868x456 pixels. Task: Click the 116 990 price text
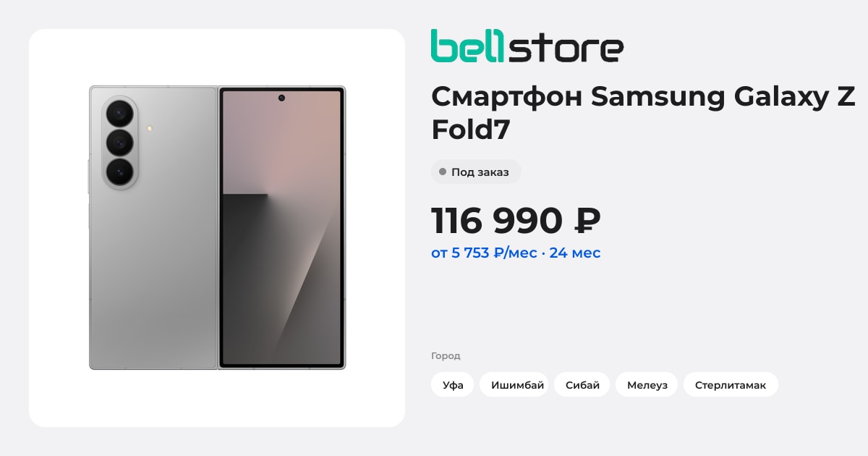[x=496, y=220]
